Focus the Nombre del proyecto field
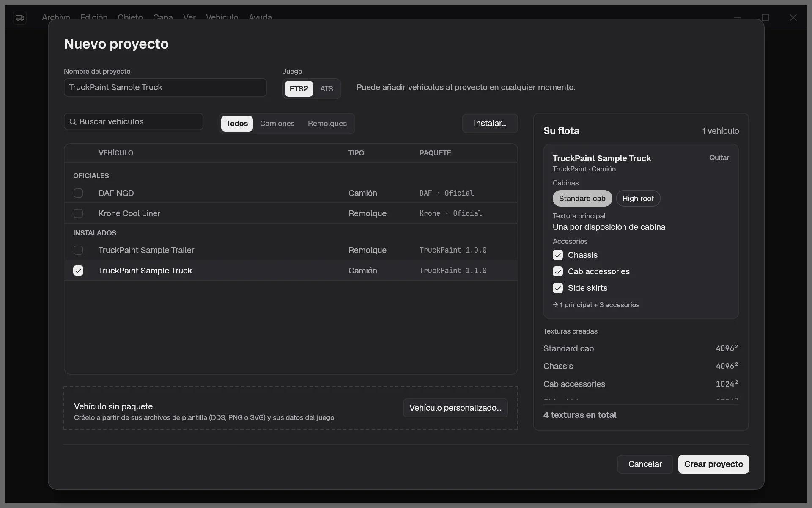Viewport: 812px width, 508px height. coord(165,88)
